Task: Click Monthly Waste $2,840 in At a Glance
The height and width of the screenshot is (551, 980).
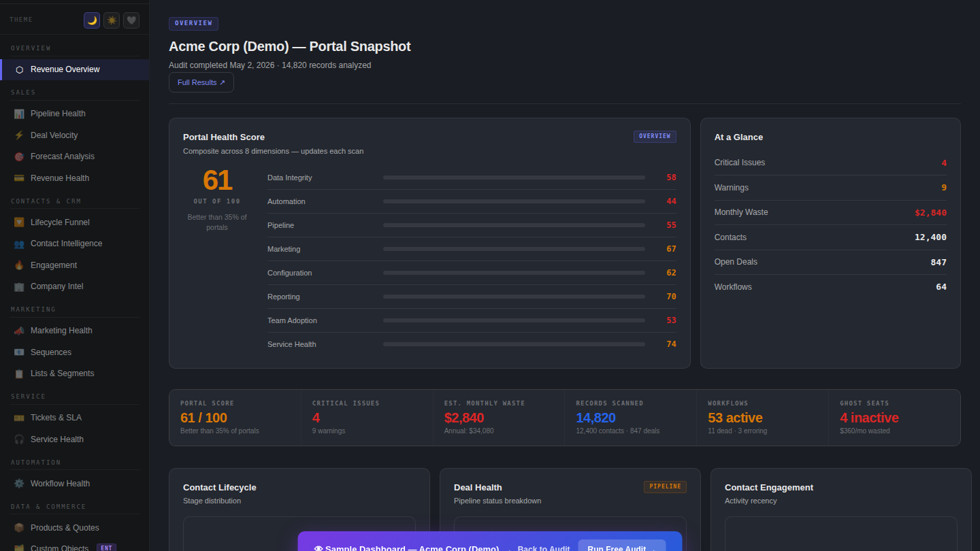Action: [930, 212]
